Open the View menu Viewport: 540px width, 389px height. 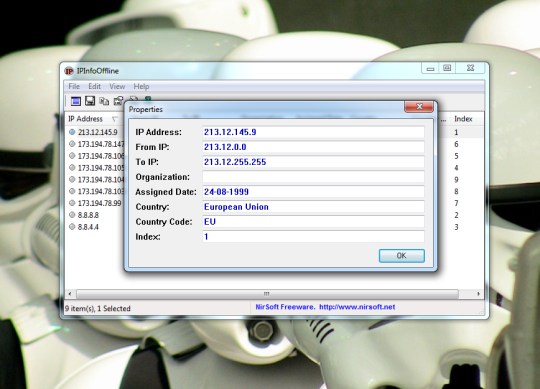[117, 86]
